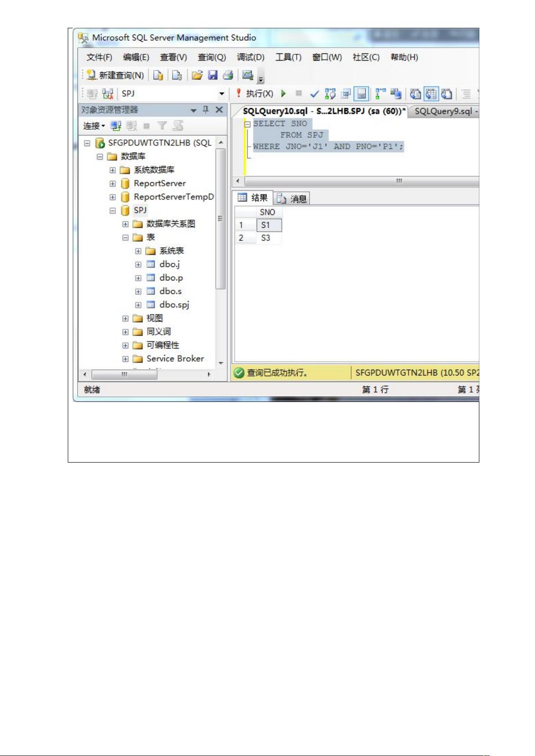Open the Edit (编辑) menu

coord(136,57)
